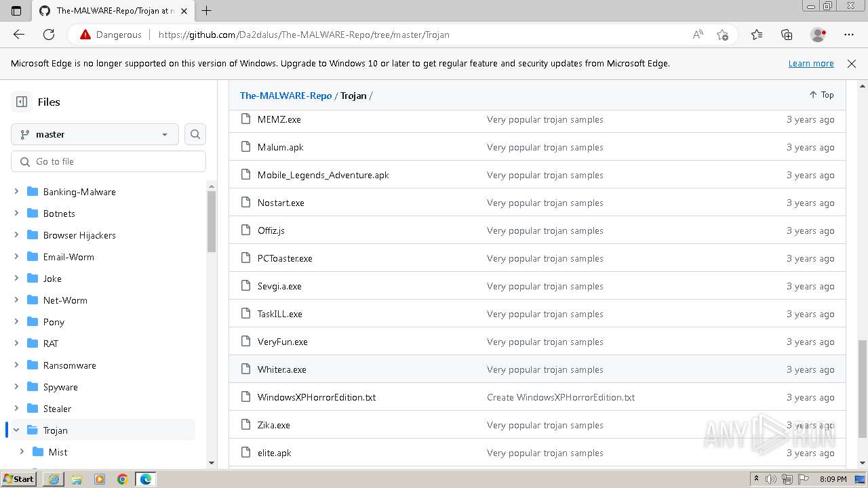Add page to favorites star icon
Viewport: 868px width, 488px height.
click(722, 35)
